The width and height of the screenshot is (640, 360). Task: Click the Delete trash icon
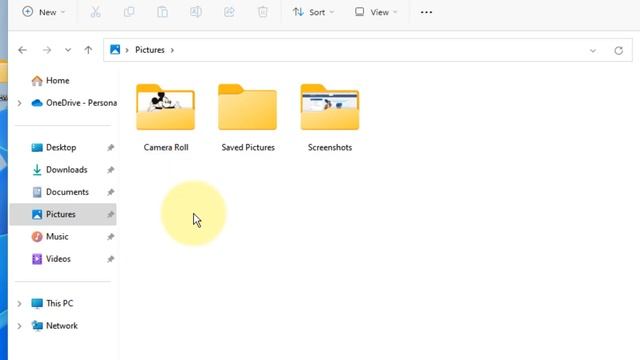click(263, 12)
